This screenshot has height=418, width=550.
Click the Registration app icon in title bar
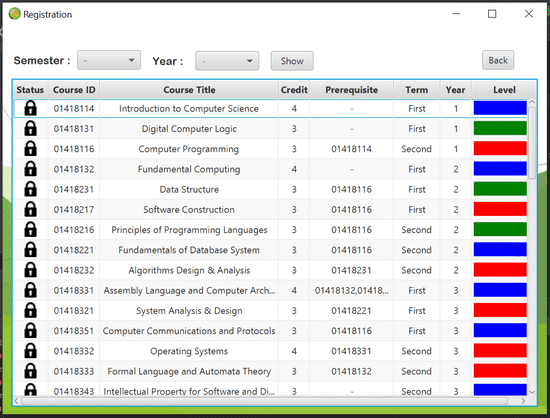tap(14, 14)
